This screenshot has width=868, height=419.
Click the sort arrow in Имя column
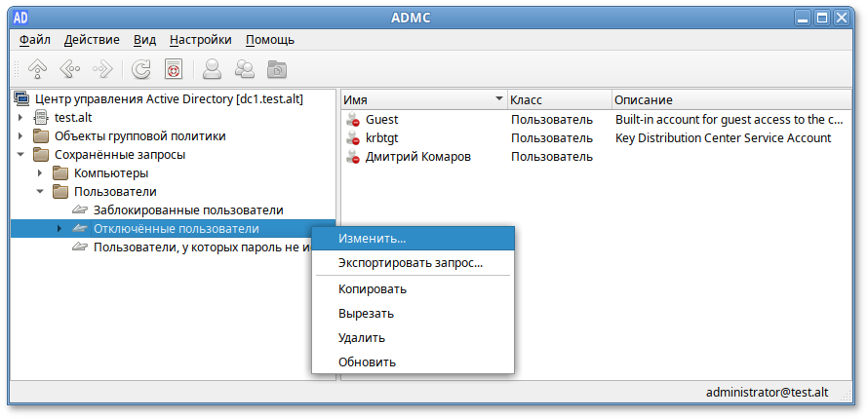click(499, 99)
